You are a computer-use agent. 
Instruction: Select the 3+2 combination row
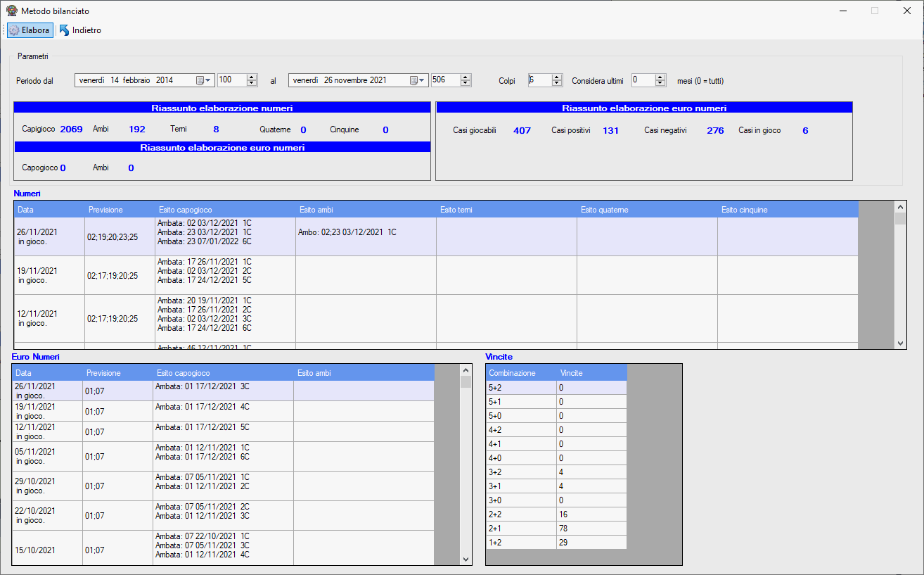(556, 472)
